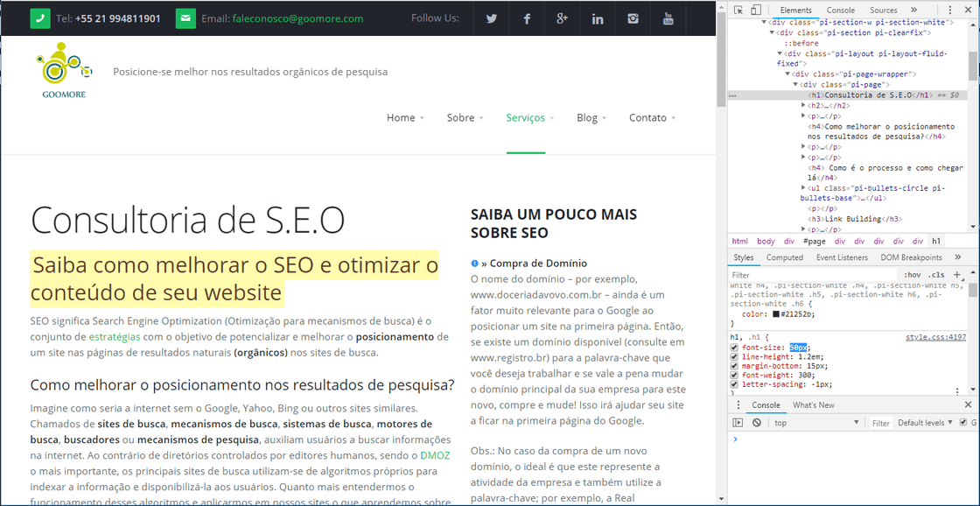The image size is (980, 506).
Task: Open the Default levels dropdown
Action: point(925,422)
